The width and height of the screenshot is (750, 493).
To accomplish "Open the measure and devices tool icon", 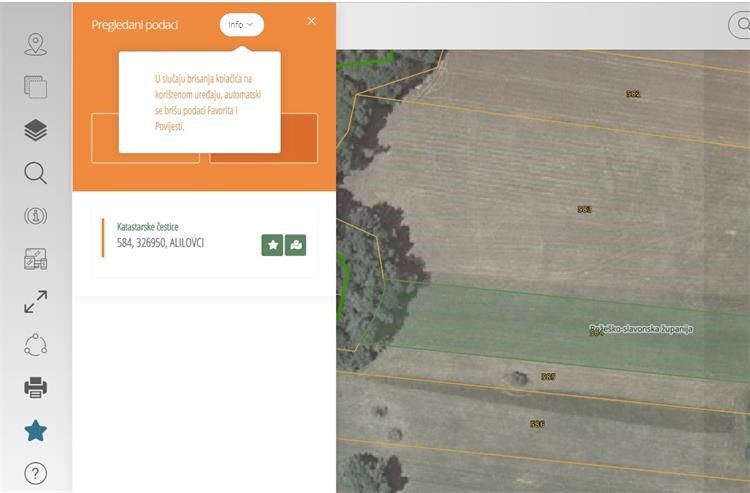I will click(x=36, y=259).
